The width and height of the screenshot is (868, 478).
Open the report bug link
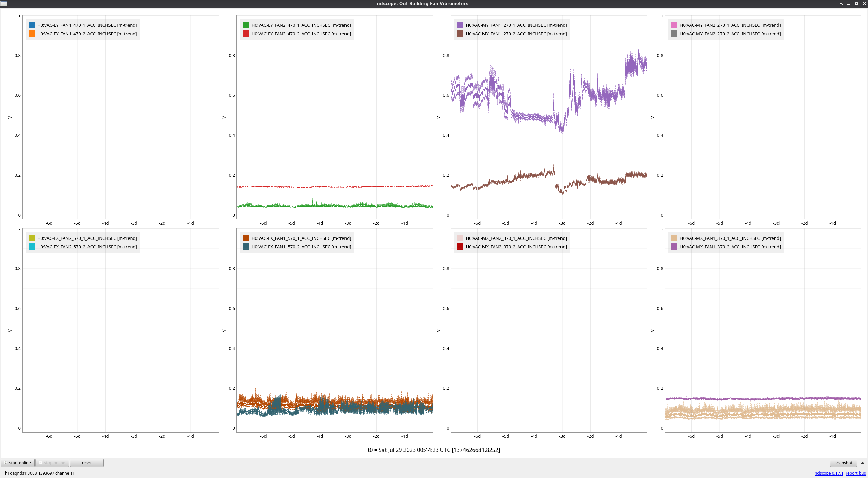(x=855, y=473)
